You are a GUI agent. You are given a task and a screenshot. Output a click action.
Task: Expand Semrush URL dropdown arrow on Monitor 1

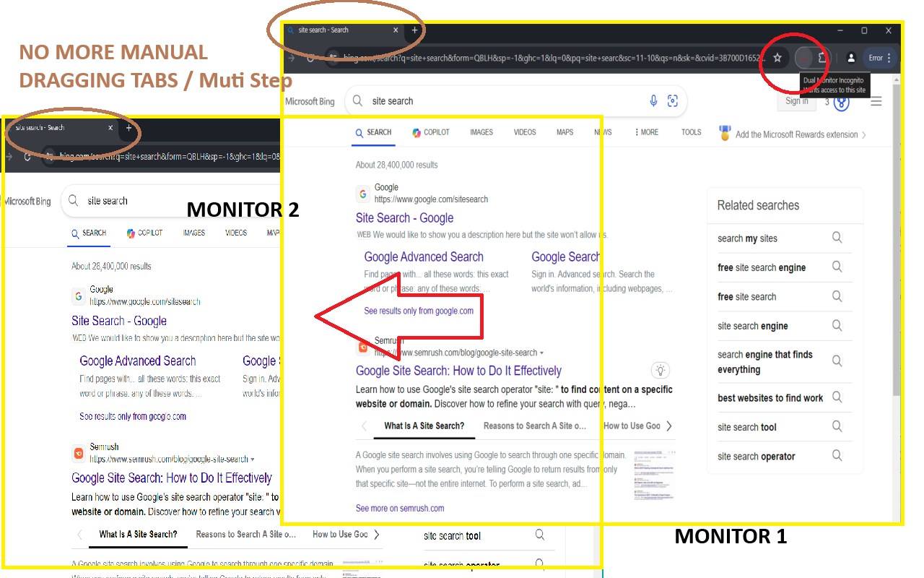[x=541, y=353]
